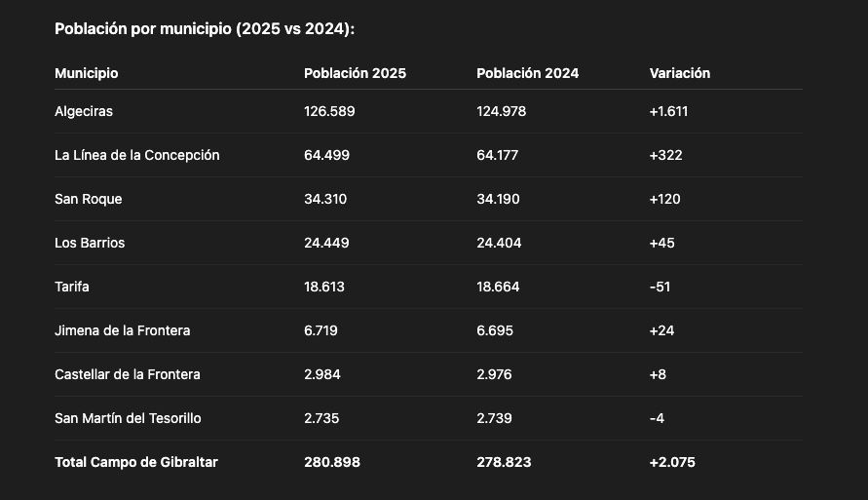Click the "Población 2025" column header
The image size is (868, 500).
pos(355,73)
